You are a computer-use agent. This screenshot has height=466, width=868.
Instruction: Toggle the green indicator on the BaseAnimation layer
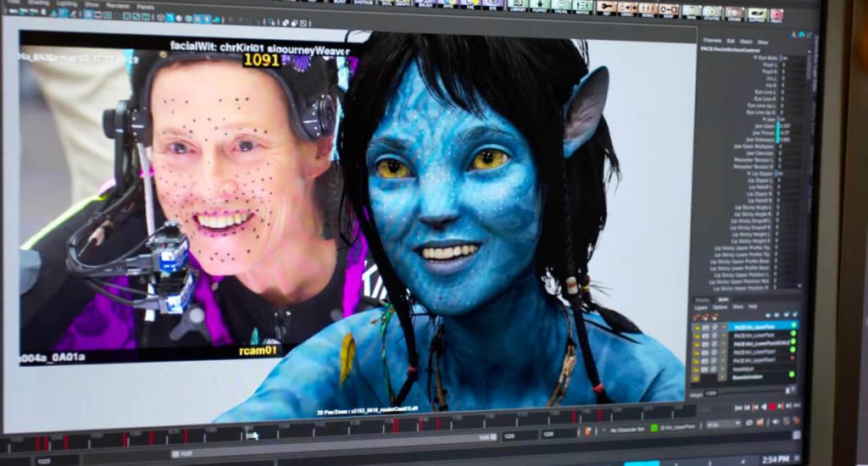pyautogui.click(x=792, y=374)
